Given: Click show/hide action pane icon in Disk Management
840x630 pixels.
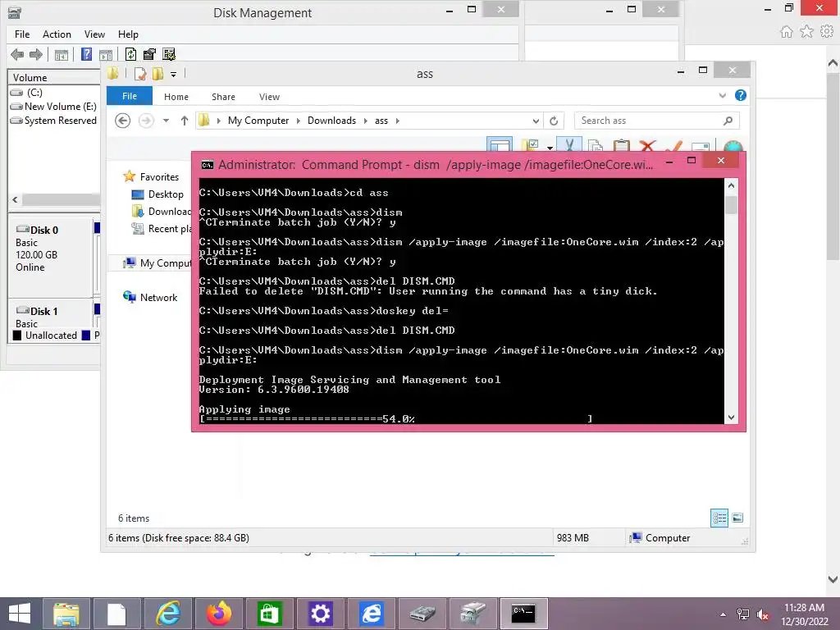Looking at the screenshot, I should [x=106, y=55].
